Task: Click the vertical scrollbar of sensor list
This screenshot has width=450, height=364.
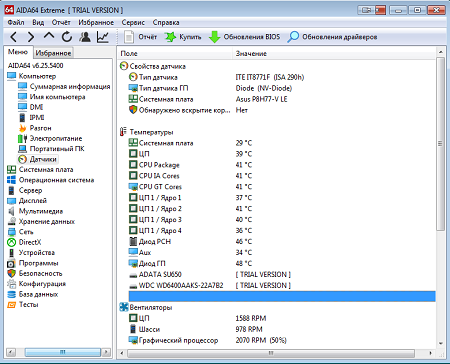Action: [440, 143]
